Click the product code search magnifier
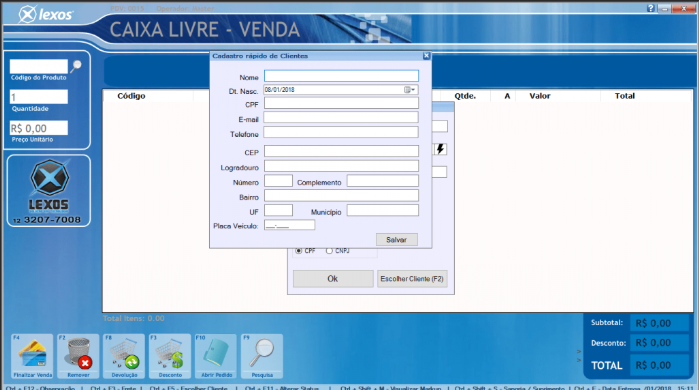699x390 pixels. (x=77, y=66)
